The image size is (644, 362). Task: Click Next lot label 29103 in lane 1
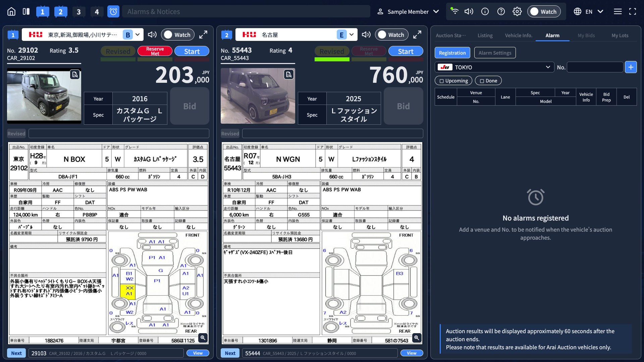coord(39,353)
